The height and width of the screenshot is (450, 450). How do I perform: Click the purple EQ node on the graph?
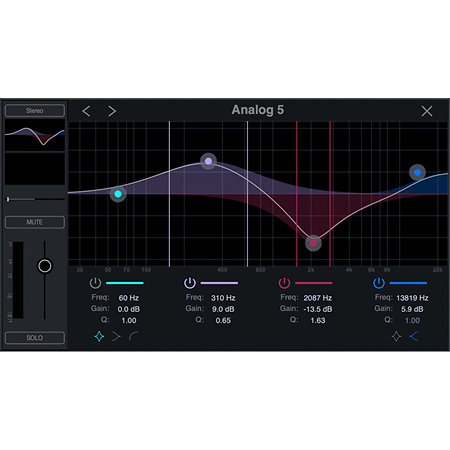pos(208,161)
